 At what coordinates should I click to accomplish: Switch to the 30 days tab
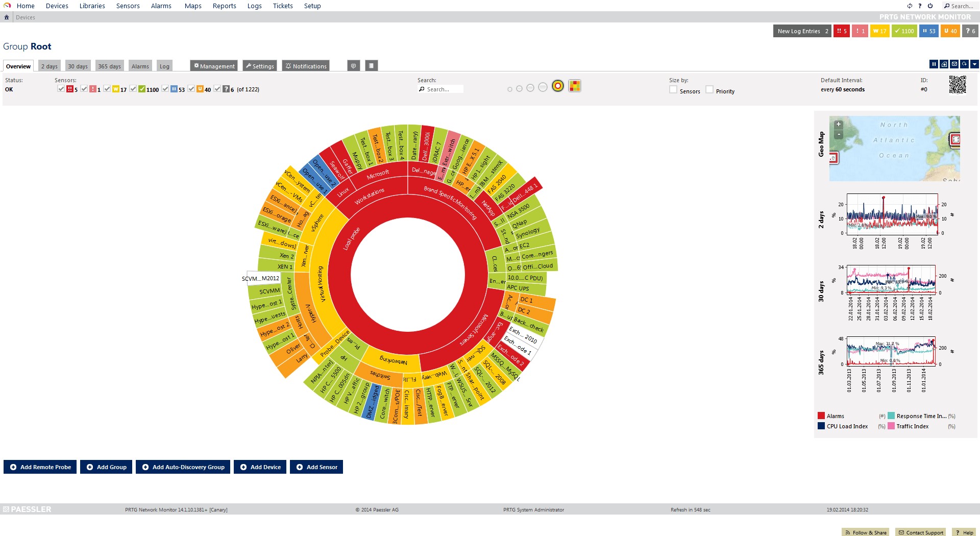78,66
